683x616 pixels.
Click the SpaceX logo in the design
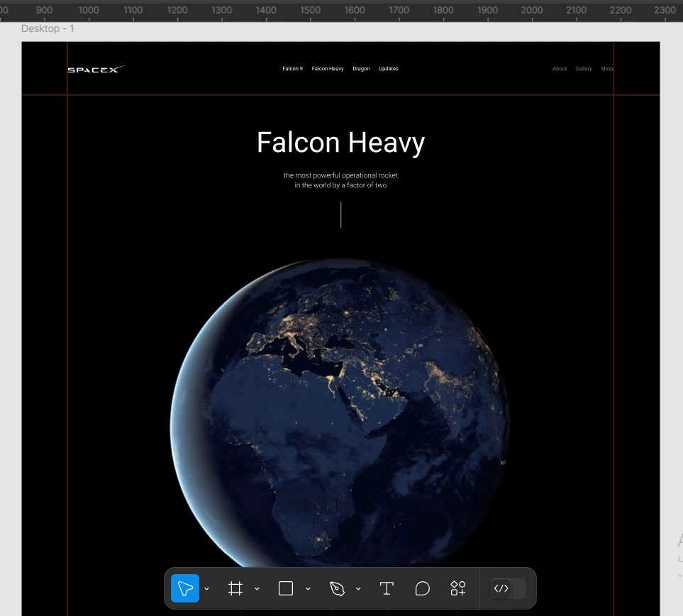(x=96, y=69)
